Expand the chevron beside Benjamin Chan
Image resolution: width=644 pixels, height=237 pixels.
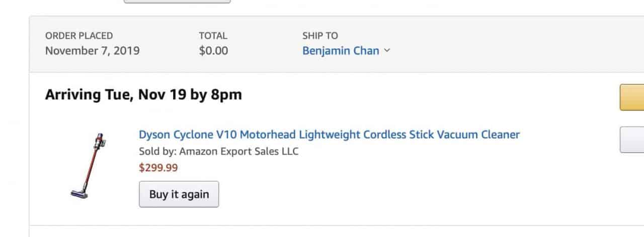point(386,51)
